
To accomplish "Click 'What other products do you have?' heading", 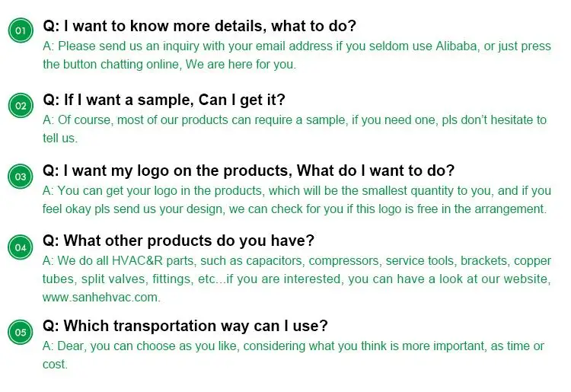I will (178, 241).
